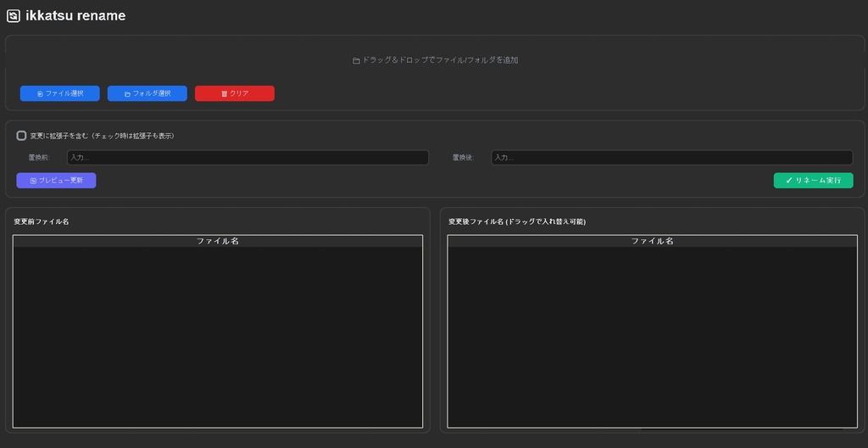Click horizontal scrollbar under 変更後 list

[742, 428]
